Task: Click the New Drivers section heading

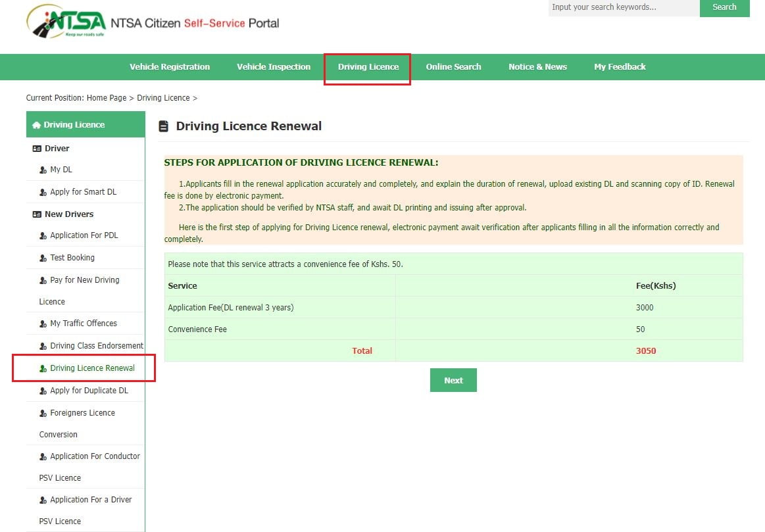Action: pyautogui.click(x=69, y=214)
